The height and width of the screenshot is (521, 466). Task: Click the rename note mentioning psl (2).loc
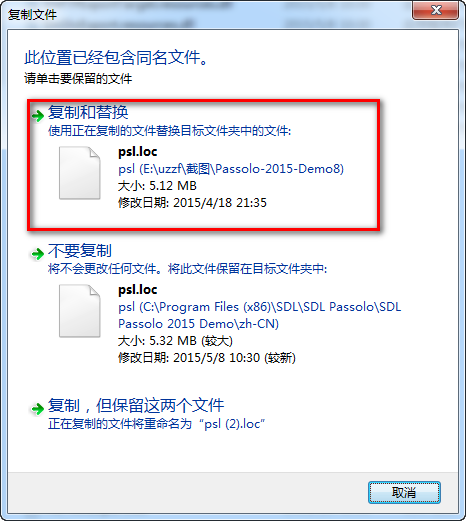156,424
